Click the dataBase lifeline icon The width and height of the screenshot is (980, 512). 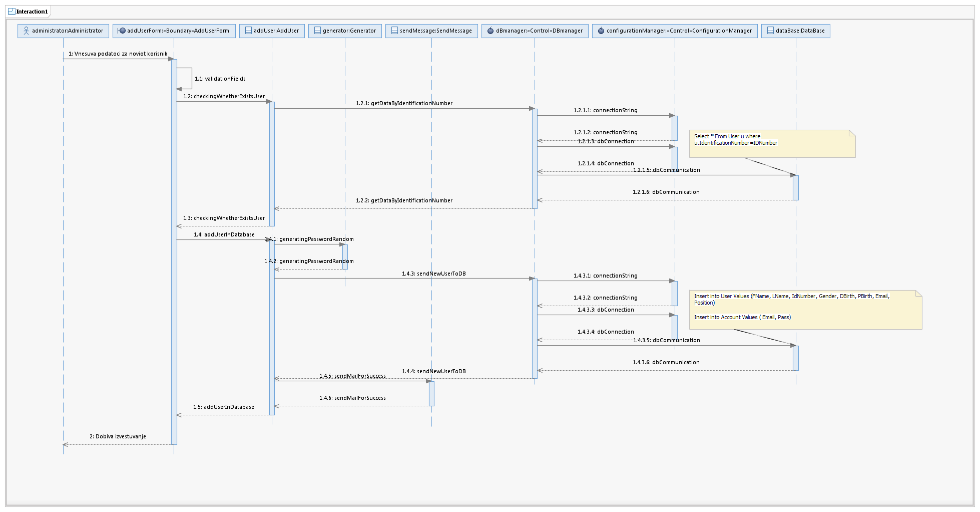click(770, 31)
